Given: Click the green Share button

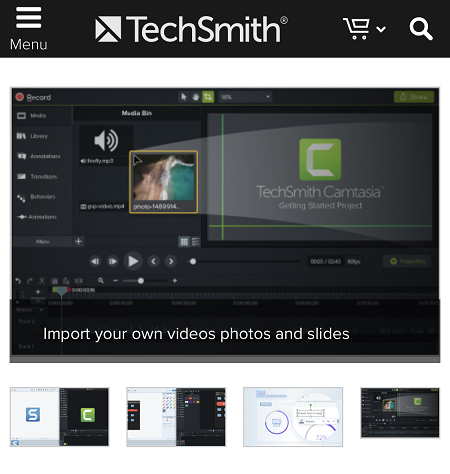Looking at the screenshot, I should (414, 97).
